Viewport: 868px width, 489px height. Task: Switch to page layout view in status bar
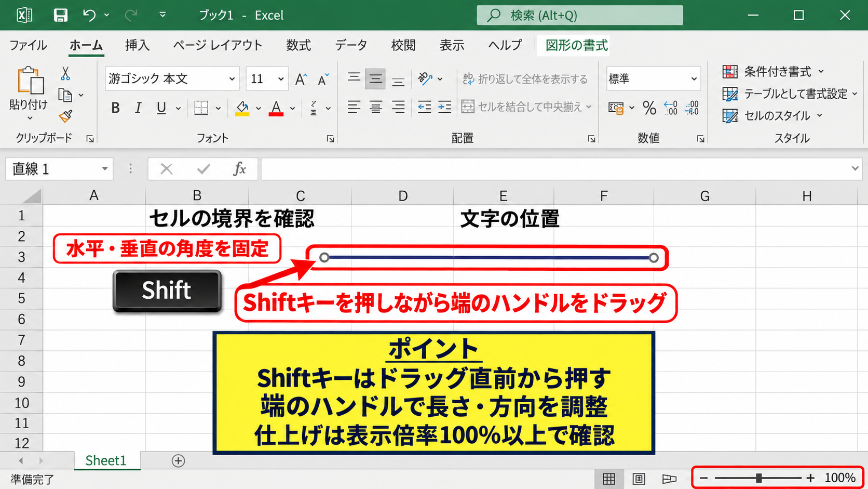(x=639, y=479)
